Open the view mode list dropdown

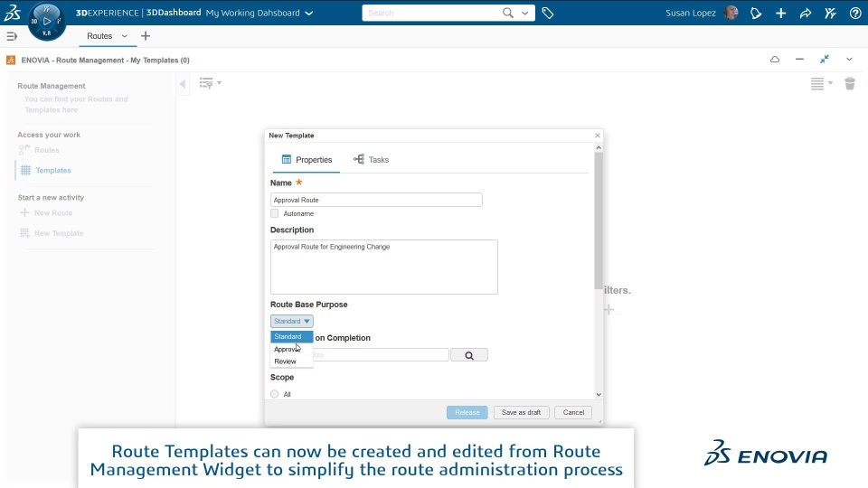click(x=822, y=83)
